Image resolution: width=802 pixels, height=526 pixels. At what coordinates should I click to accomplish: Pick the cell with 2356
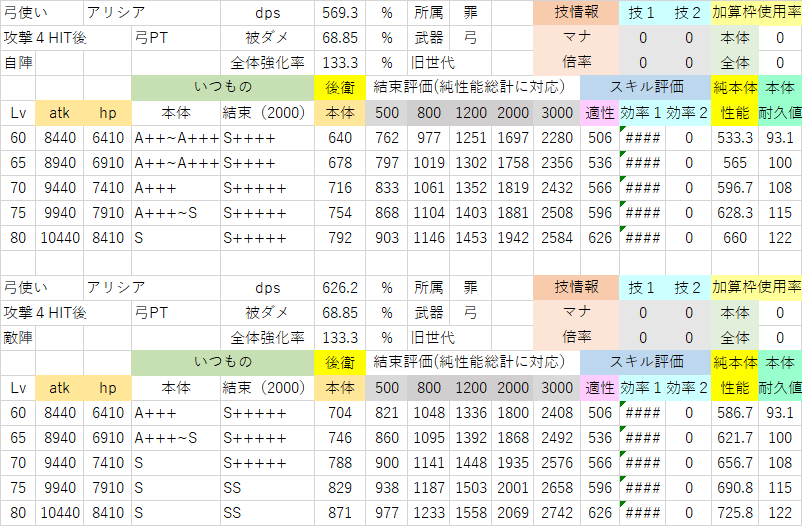(557, 163)
